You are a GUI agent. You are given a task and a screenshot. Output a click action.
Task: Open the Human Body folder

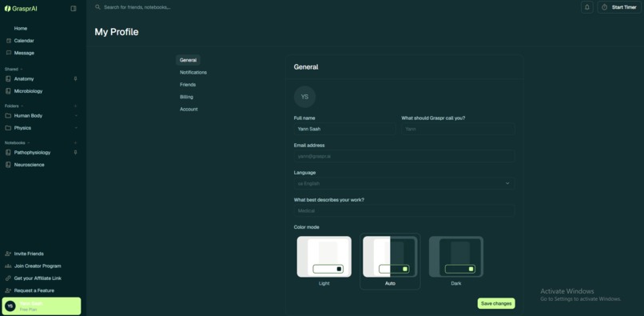28,116
